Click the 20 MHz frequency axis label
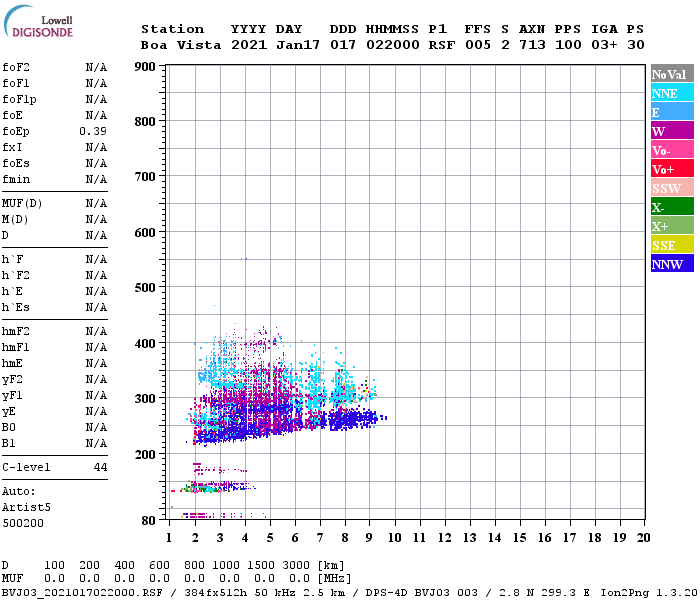Screen dimensions: 700x600 (643, 538)
